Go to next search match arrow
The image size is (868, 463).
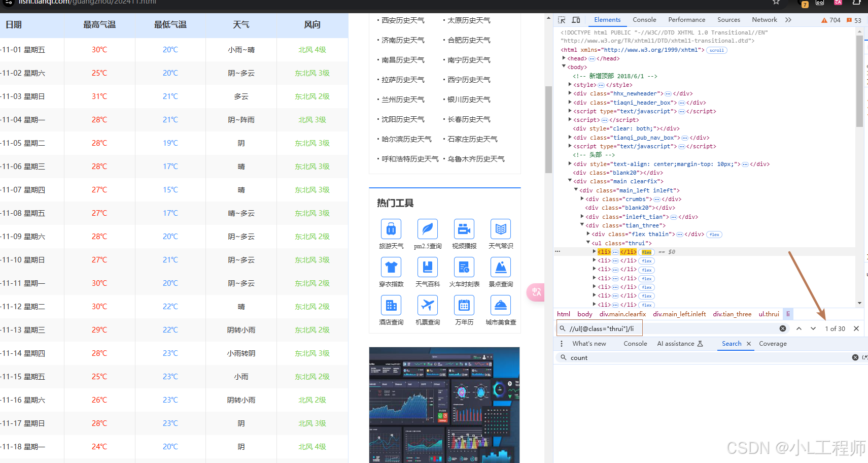coord(813,328)
